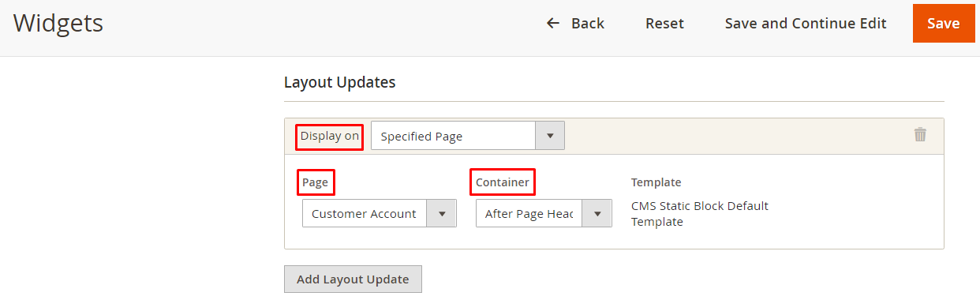Click the orange Save button
Viewport: 980px width, 300px height.
click(x=943, y=24)
